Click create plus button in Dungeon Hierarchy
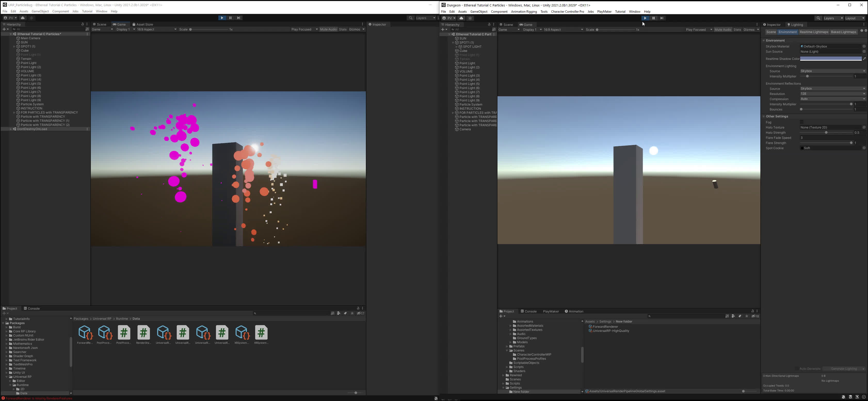Image resolution: width=868 pixels, height=401 pixels. tap(444, 30)
